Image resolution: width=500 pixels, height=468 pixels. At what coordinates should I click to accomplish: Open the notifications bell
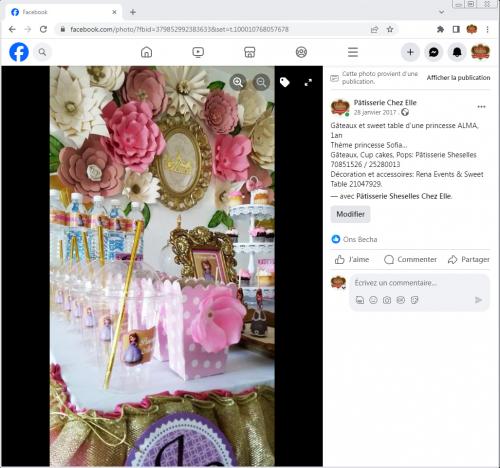[457, 52]
